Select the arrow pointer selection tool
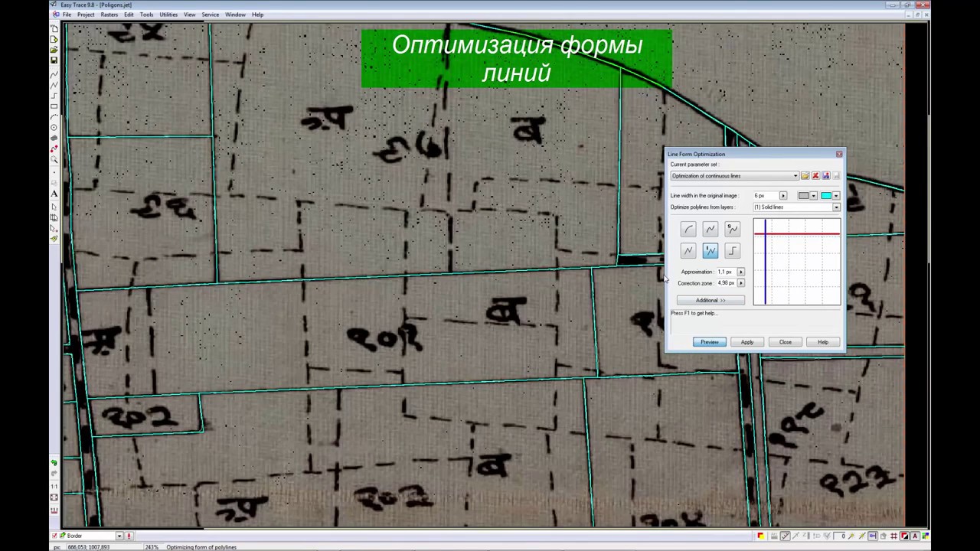Screen dimensions: 980x551 click(x=54, y=207)
